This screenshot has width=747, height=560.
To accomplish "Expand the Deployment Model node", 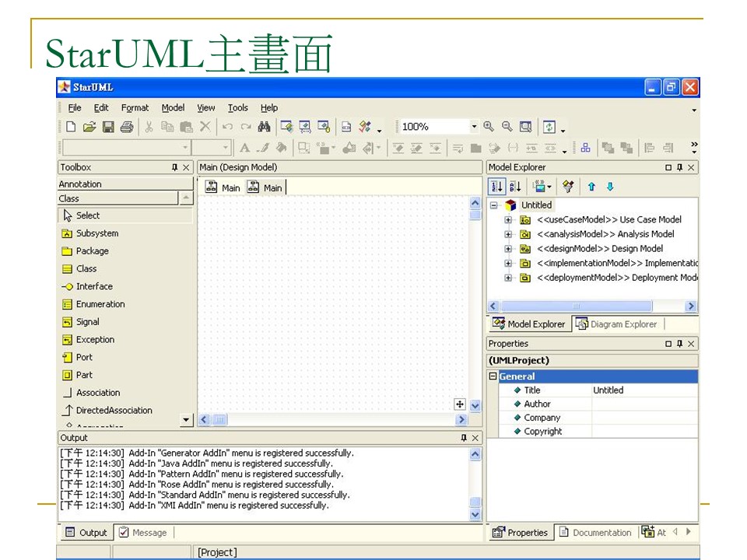I will click(508, 278).
